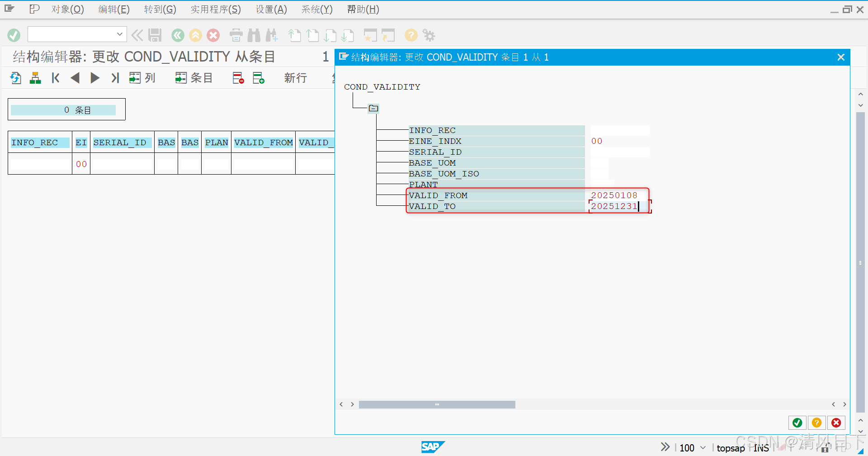Click the 列 column button

pyautogui.click(x=142, y=78)
